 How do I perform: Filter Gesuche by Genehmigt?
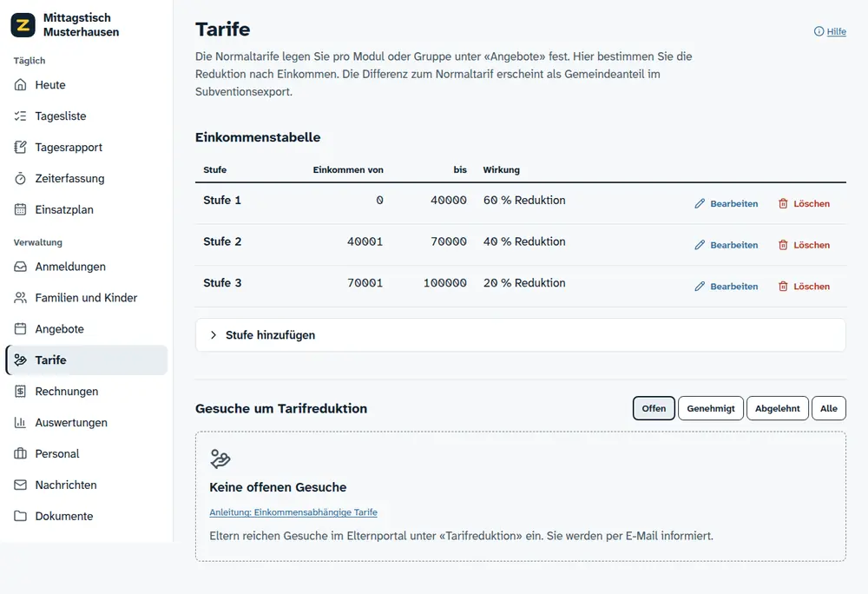coord(711,408)
